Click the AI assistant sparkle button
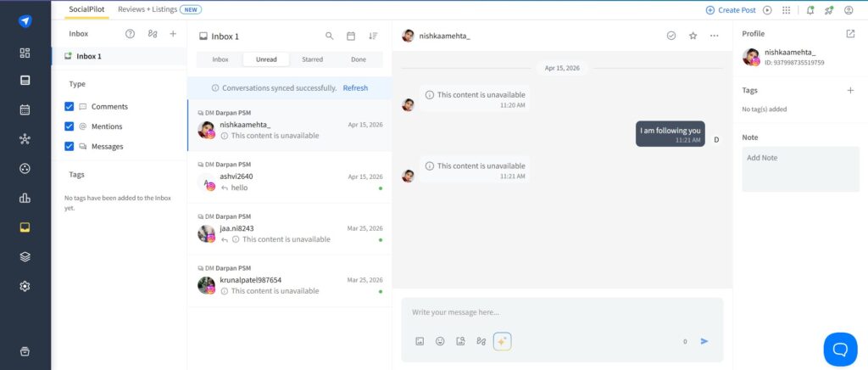868x370 pixels. 502,341
